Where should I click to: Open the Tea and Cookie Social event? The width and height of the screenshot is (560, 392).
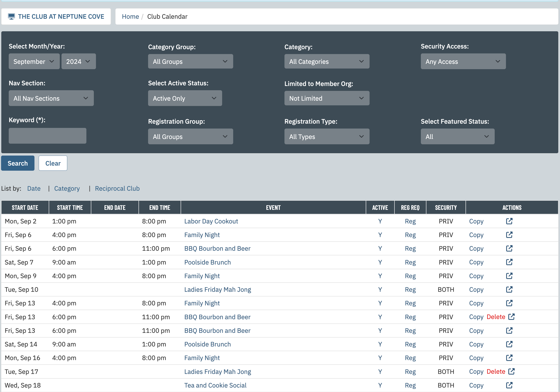point(215,385)
